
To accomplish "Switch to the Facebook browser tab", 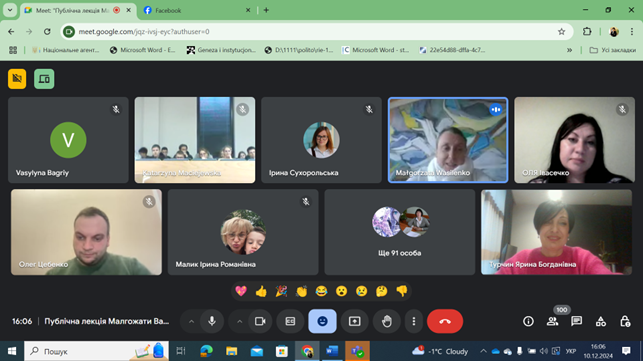I will point(197,10).
